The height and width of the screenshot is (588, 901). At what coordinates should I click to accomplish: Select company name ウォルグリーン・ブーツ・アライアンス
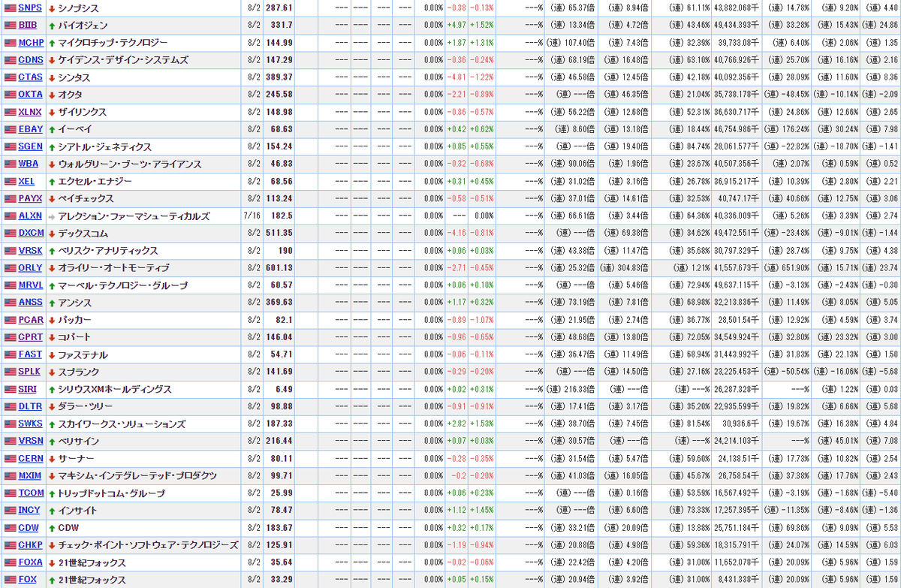coord(129,164)
